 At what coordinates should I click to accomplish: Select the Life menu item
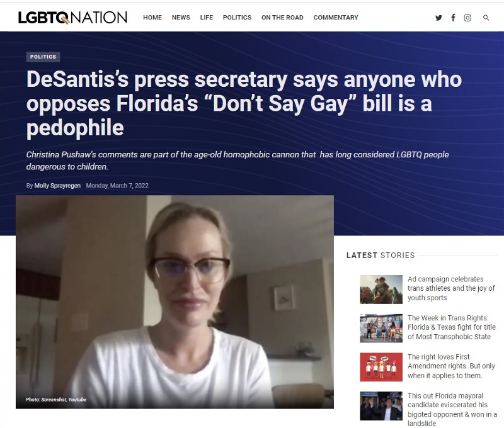(x=207, y=18)
